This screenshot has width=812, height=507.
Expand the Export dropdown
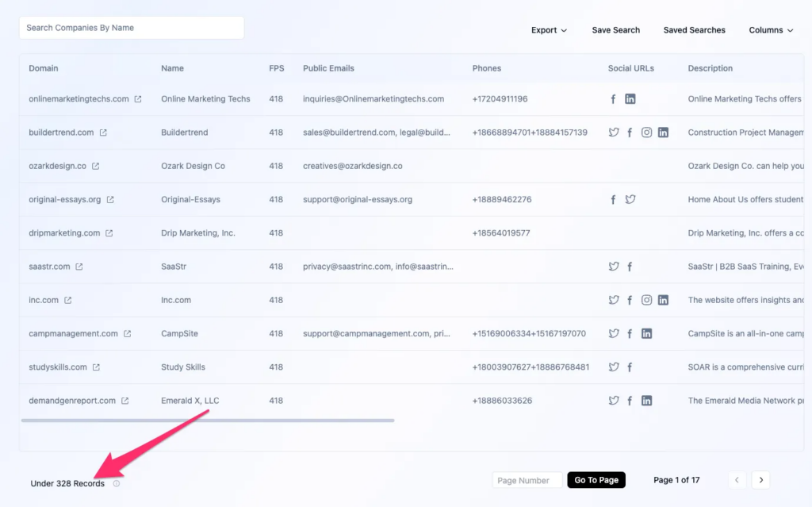tap(549, 30)
